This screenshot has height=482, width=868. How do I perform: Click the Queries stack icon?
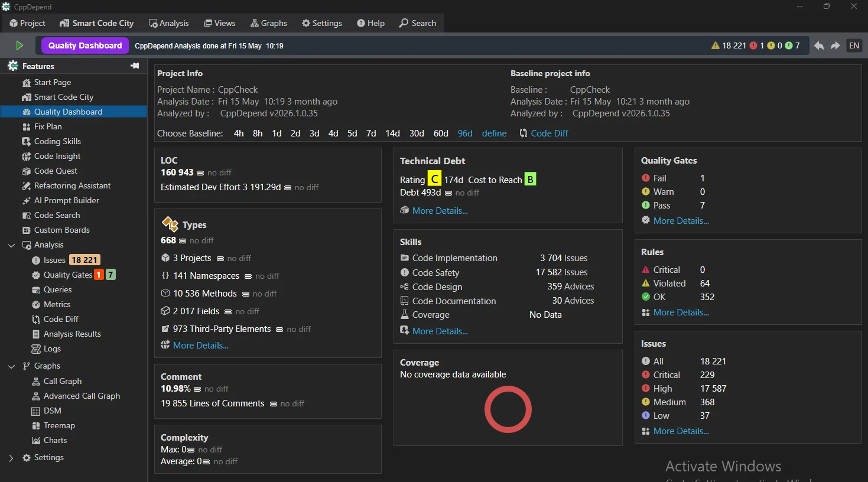point(36,290)
